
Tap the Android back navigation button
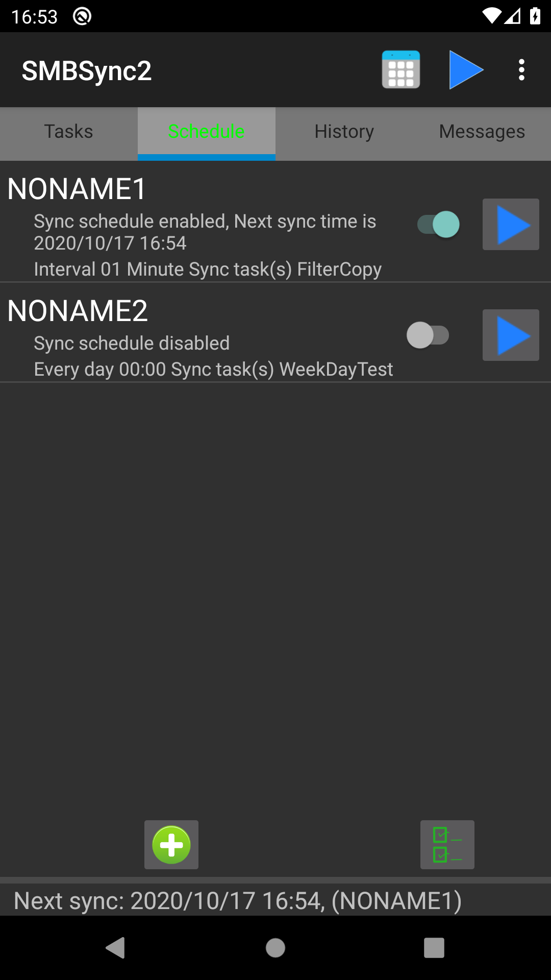click(116, 948)
